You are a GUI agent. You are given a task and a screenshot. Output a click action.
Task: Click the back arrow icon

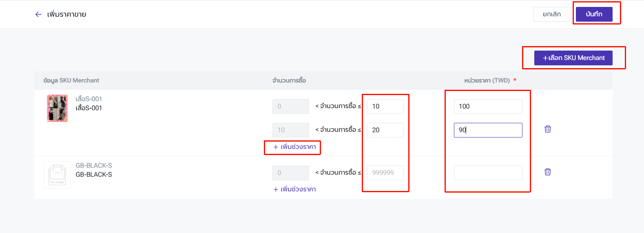point(38,14)
